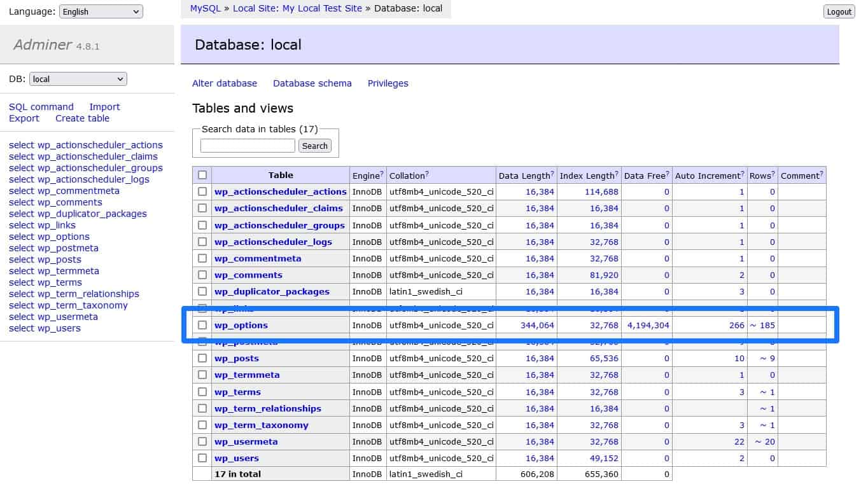Open wp_duplicator_packages table in main list
868x491 pixels.
point(272,291)
